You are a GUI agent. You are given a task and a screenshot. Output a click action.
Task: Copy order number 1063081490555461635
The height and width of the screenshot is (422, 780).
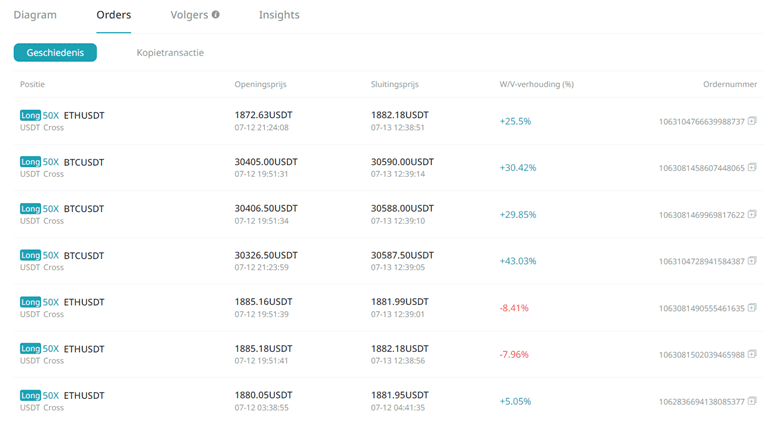point(752,308)
